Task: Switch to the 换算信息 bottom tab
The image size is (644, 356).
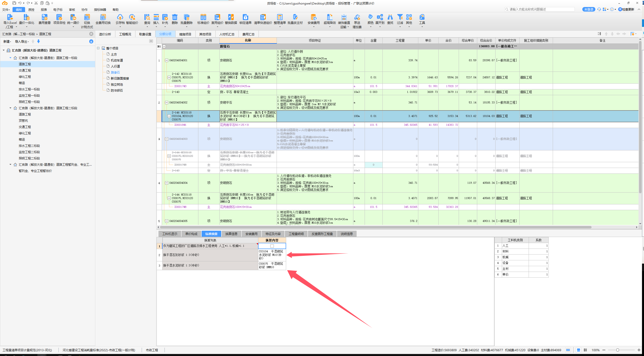Action: tap(231, 234)
